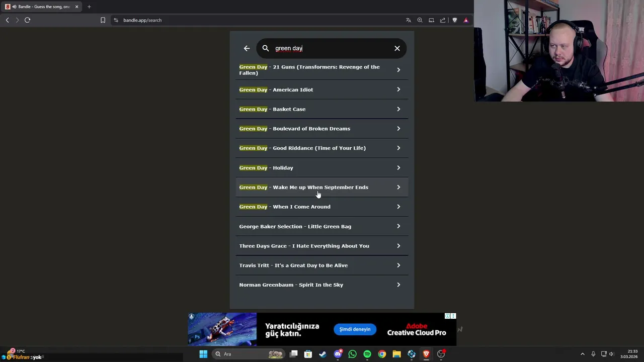Clear the 'green day' search text with X
644x362 pixels.
[x=397, y=48]
